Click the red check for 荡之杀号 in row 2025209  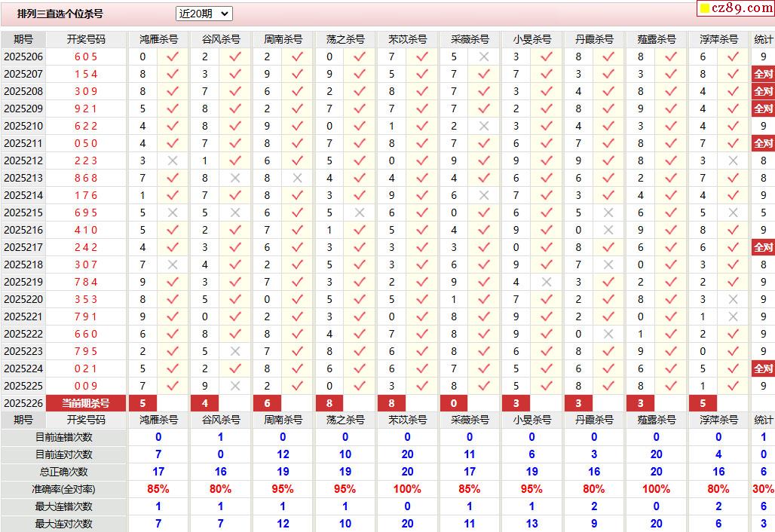click(360, 109)
